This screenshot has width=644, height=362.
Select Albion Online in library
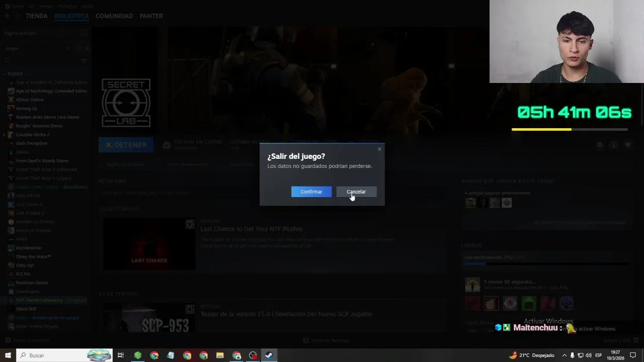[30, 100]
